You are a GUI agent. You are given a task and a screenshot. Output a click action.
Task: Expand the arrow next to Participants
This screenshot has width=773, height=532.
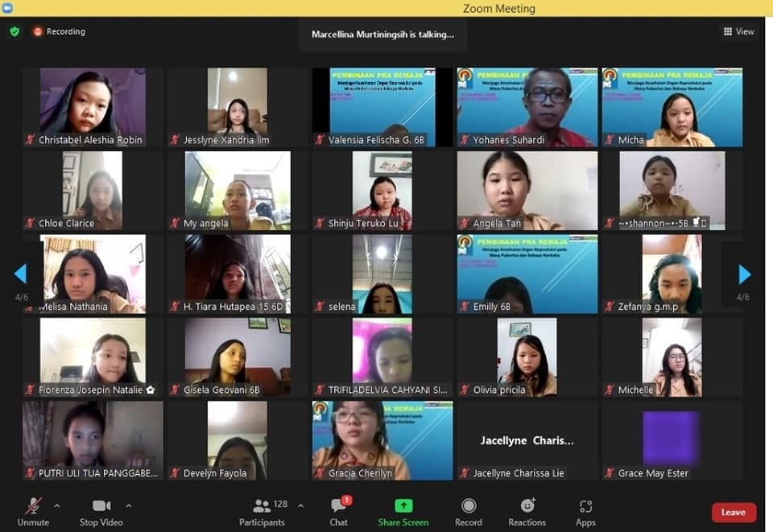click(x=300, y=506)
